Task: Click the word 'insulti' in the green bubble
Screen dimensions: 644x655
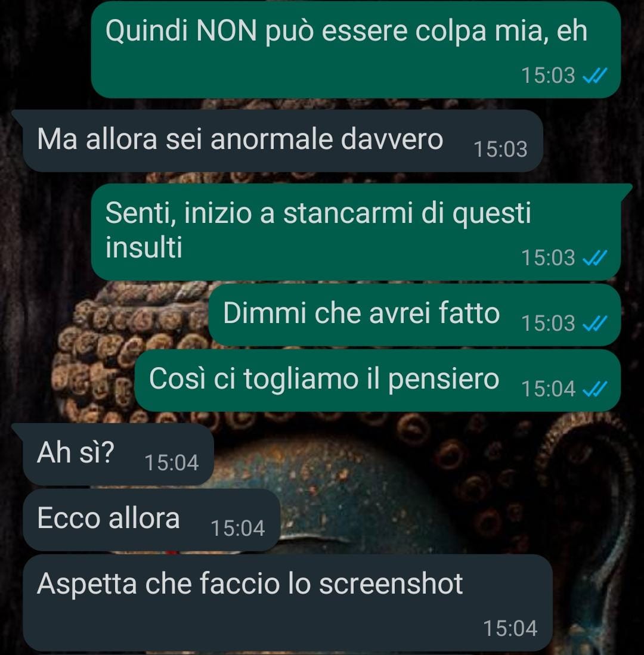Action: [x=144, y=247]
